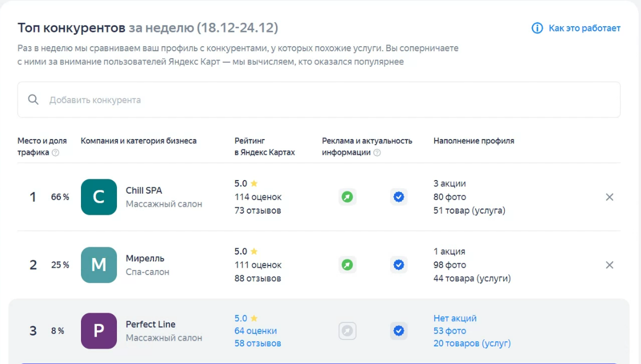Screen dimensions: 641x364
Task: Click the blue verified badge for Chill SPA
Action: tap(399, 197)
